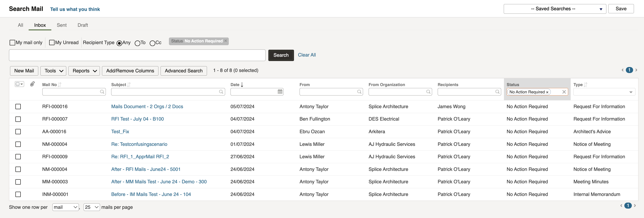Click the Status column header
This screenshot has width=644, height=218.
click(513, 85)
